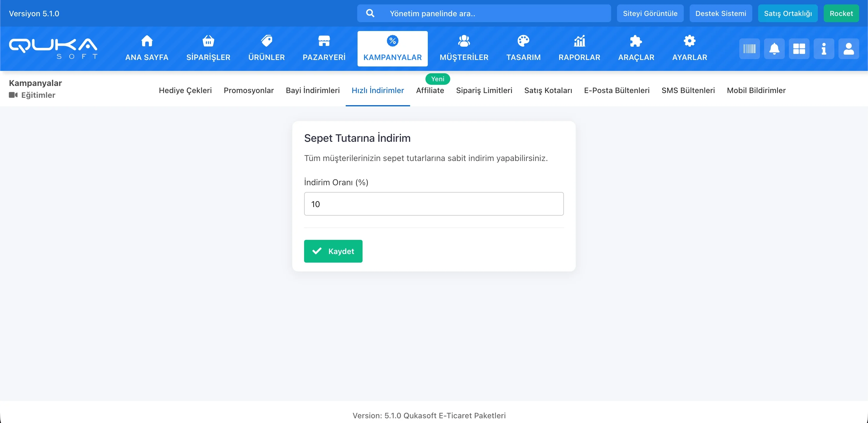The image size is (868, 423).
Task: Open Ayarlar gear icon
Action: (689, 41)
